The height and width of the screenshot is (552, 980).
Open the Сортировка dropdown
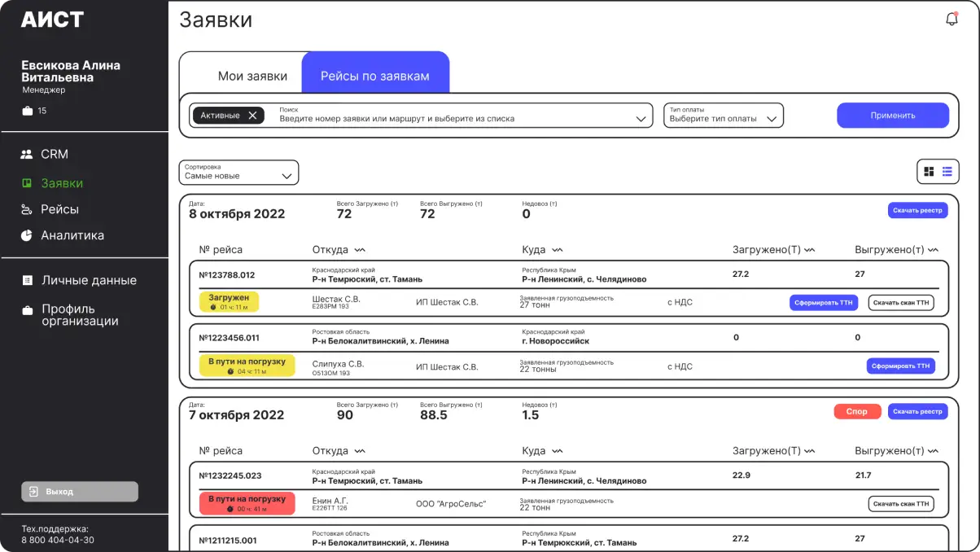pyautogui.click(x=238, y=173)
